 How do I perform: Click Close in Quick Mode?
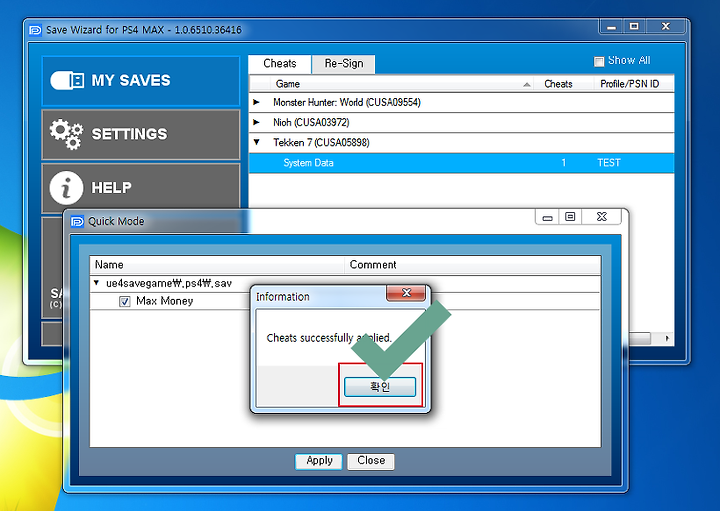pos(371,461)
